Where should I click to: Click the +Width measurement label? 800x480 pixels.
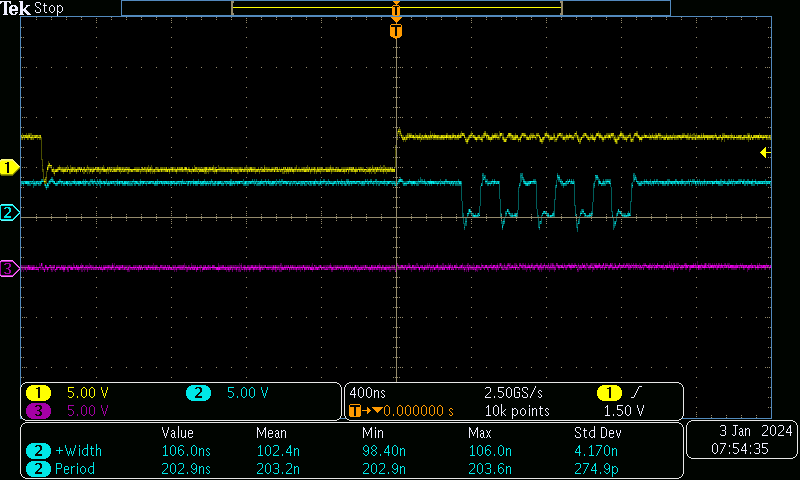click(x=79, y=451)
